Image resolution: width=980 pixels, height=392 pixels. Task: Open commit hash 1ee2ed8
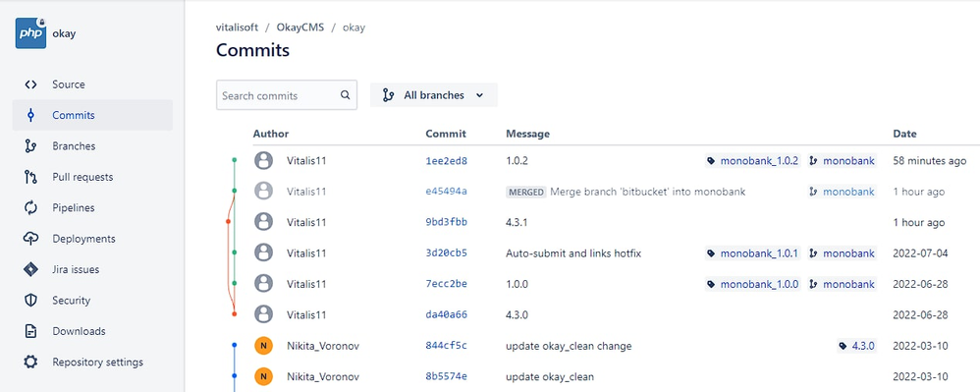click(446, 161)
